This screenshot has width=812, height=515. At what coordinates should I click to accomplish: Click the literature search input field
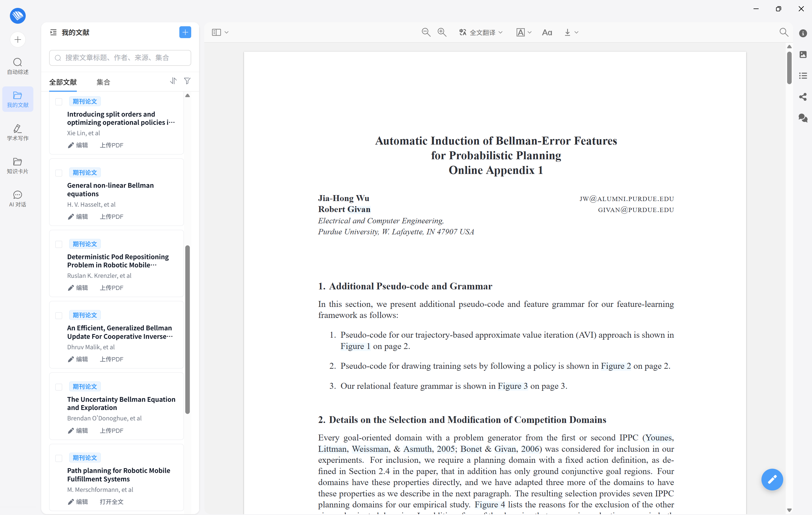120,58
